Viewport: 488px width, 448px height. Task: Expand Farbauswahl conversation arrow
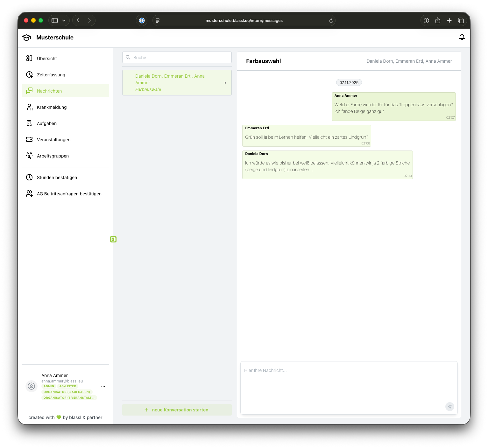(x=225, y=83)
